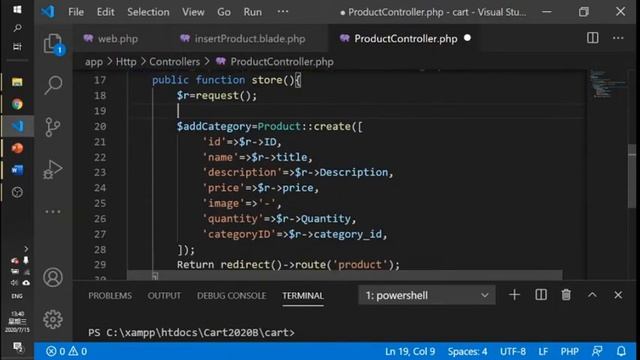Show errors and warnings count

pyautogui.click(x=66, y=351)
